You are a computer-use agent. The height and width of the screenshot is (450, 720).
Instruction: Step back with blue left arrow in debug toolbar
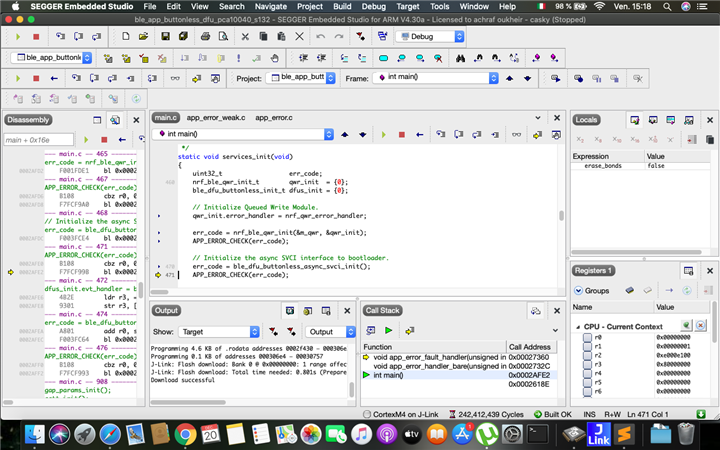click(54, 79)
